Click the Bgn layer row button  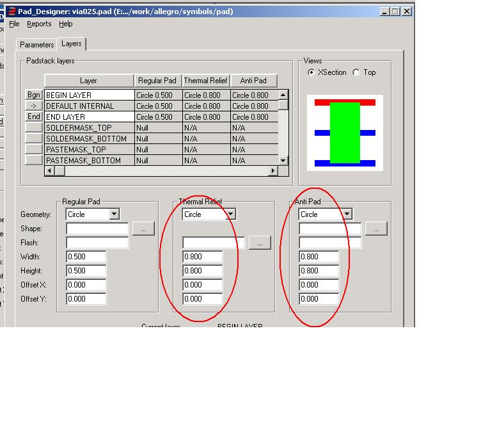click(x=34, y=95)
